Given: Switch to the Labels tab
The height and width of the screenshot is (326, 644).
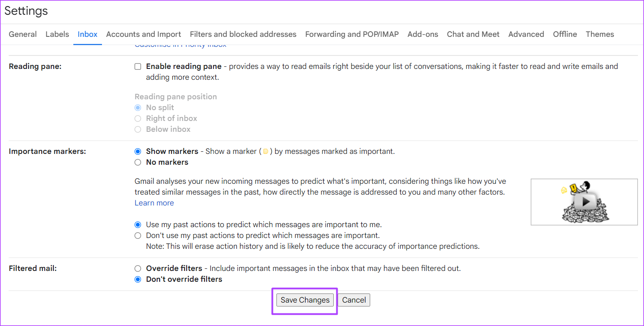Looking at the screenshot, I should (57, 34).
